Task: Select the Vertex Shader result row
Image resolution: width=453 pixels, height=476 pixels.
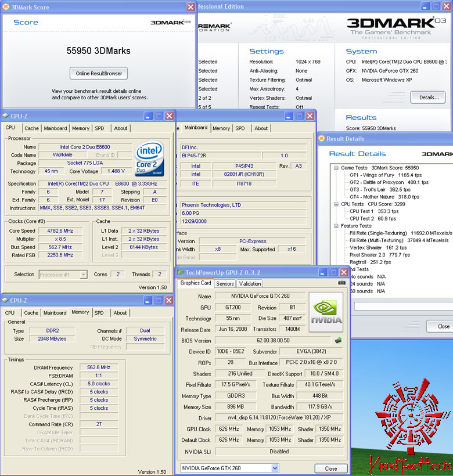Action: [378, 248]
